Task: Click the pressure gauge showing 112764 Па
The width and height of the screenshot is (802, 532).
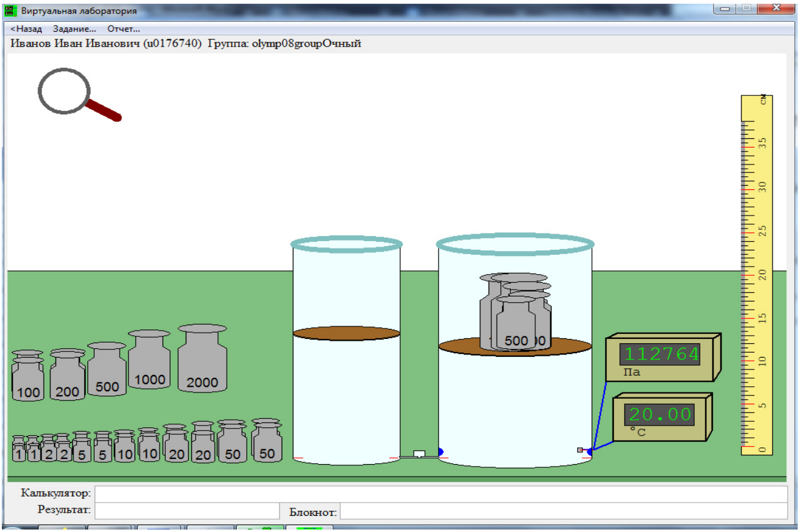Action: [663, 357]
